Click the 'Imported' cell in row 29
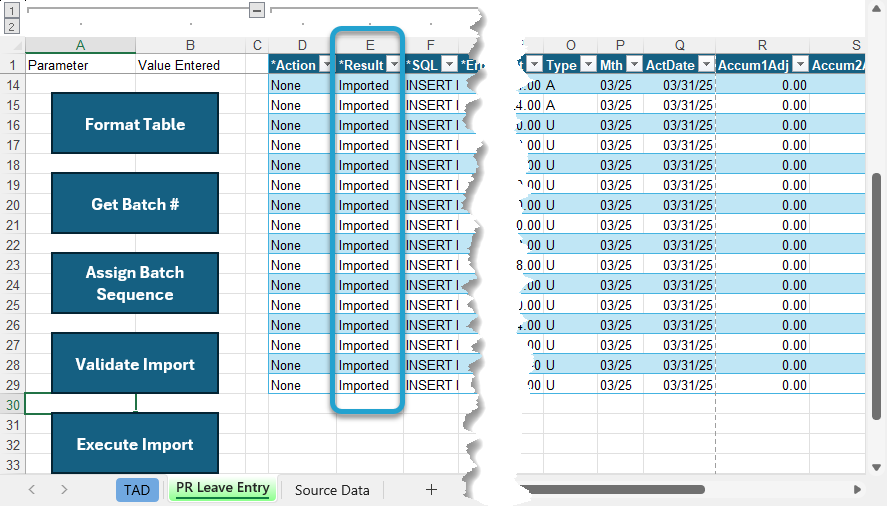The width and height of the screenshot is (887, 506). [370, 385]
